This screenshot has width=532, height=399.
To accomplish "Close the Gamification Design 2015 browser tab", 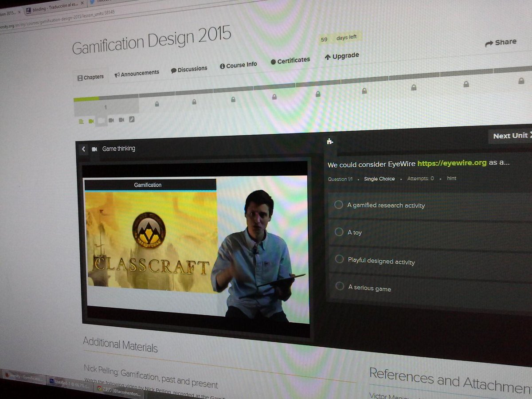I will [x=19, y=12].
